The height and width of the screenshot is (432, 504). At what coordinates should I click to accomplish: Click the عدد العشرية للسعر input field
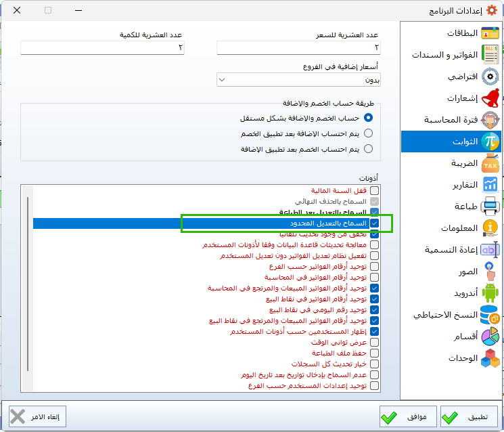pos(298,47)
